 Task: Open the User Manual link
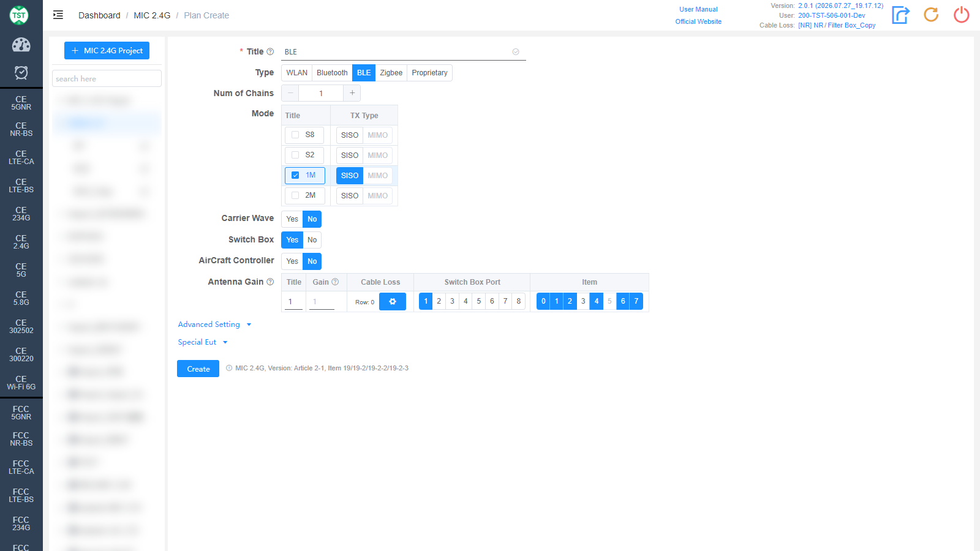[698, 9]
